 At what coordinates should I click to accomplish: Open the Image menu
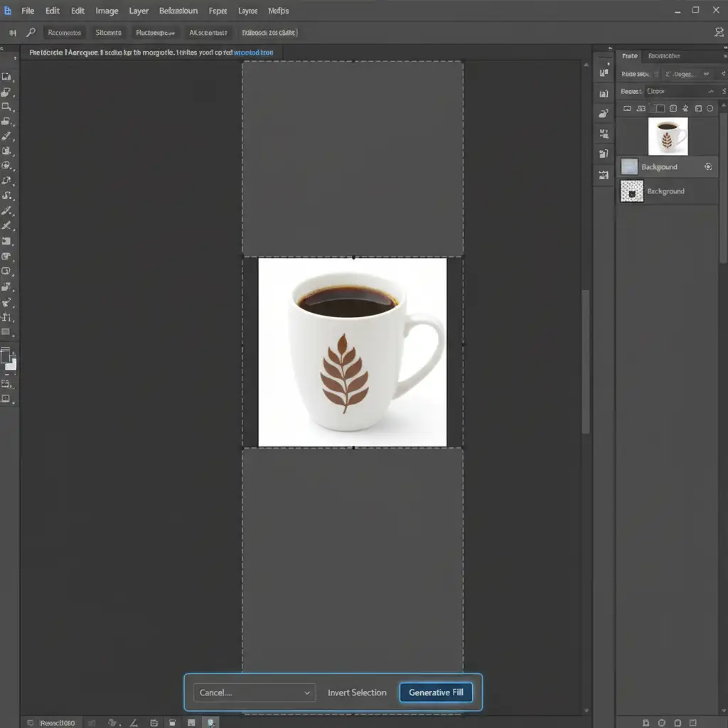coord(107,11)
